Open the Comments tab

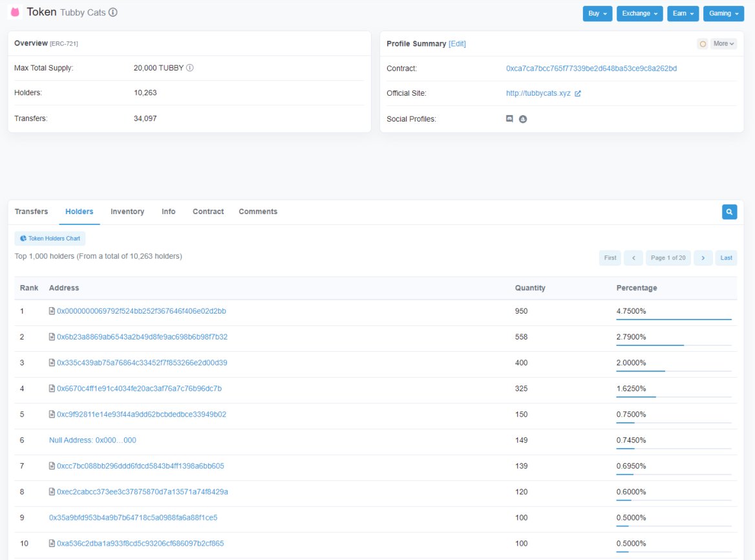[x=258, y=211]
